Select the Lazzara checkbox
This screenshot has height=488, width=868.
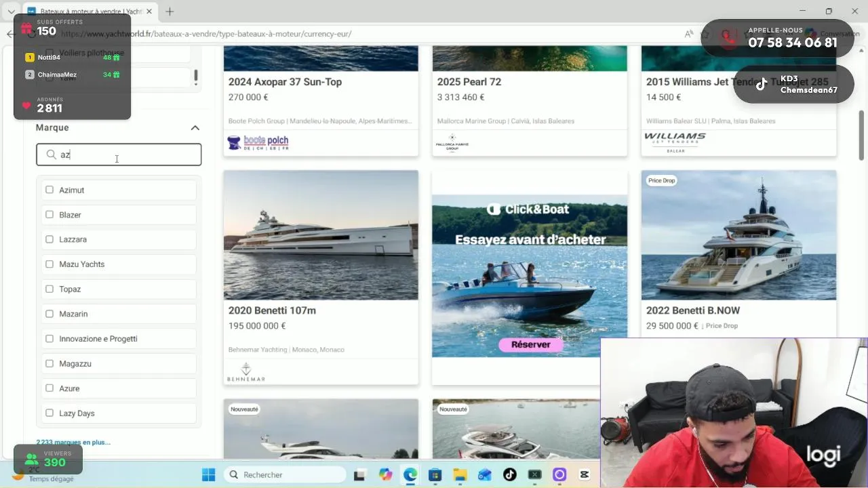tap(50, 239)
